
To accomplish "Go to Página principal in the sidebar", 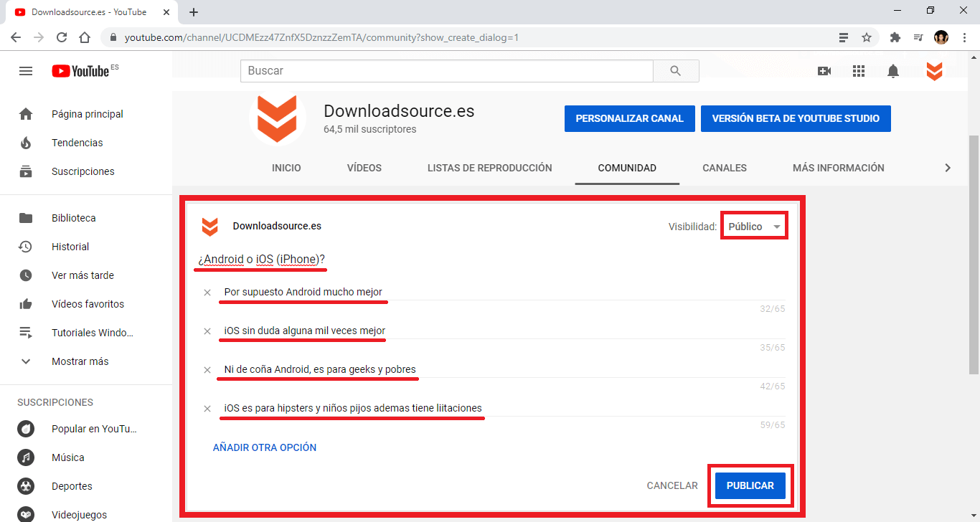I will [x=86, y=114].
